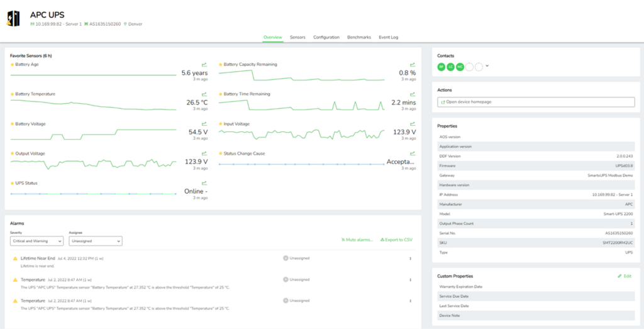Click the Unassigned badge on the second Temperature alarm

pyautogui.click(x=296, y=300)
